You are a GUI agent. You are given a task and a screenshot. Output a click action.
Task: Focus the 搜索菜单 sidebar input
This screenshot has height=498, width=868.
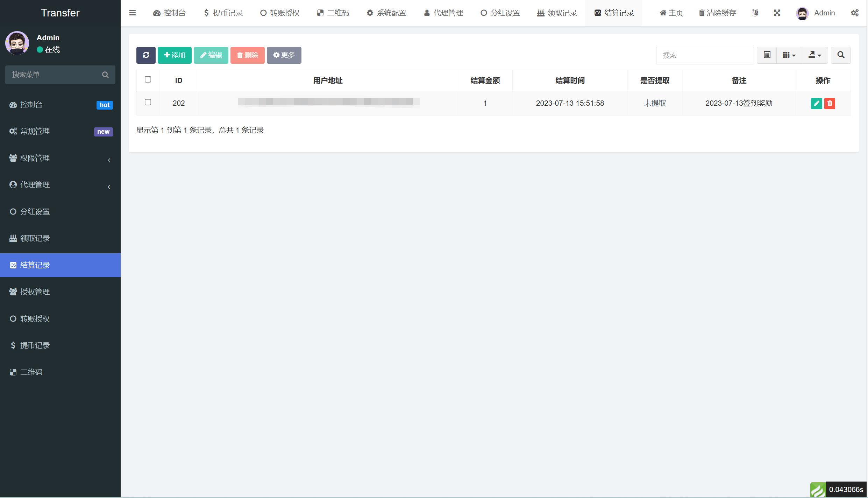(60, 75)
